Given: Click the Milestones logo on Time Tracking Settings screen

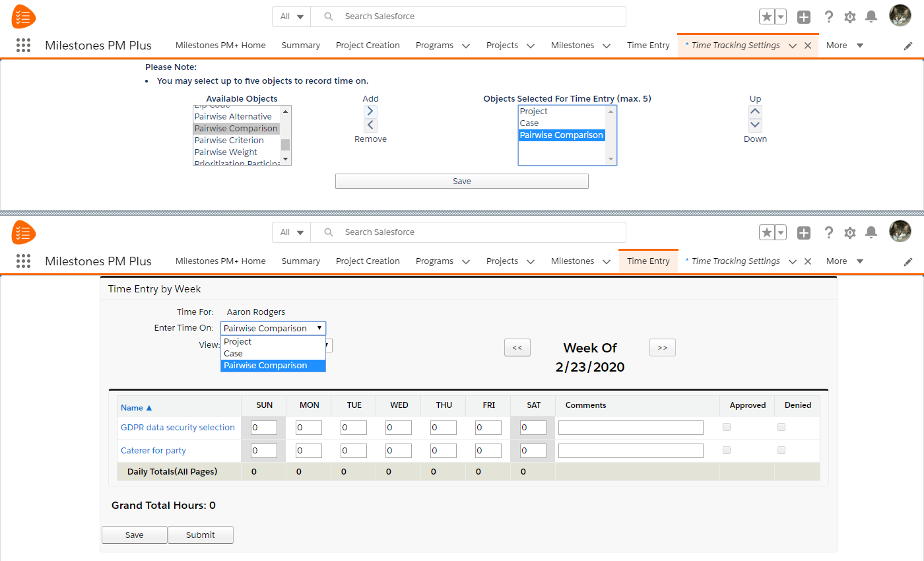Looking at the screenshot, I should tap(24, 16).
